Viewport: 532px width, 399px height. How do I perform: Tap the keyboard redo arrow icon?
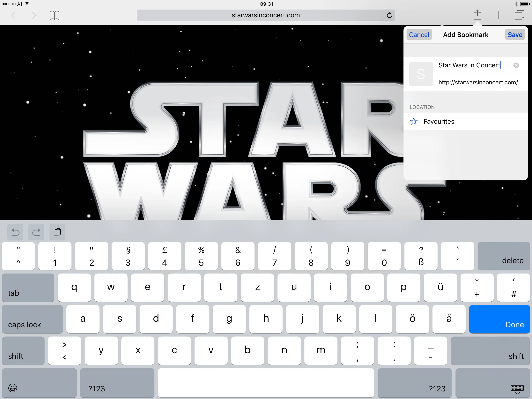coord(36,232)
